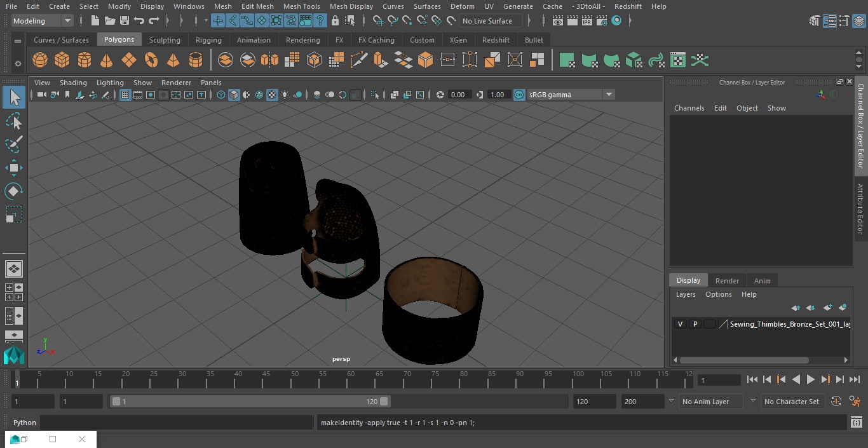Create a polygon sphere from the shelf
Screen dimensions: 868x448
(x=40, y=60)
